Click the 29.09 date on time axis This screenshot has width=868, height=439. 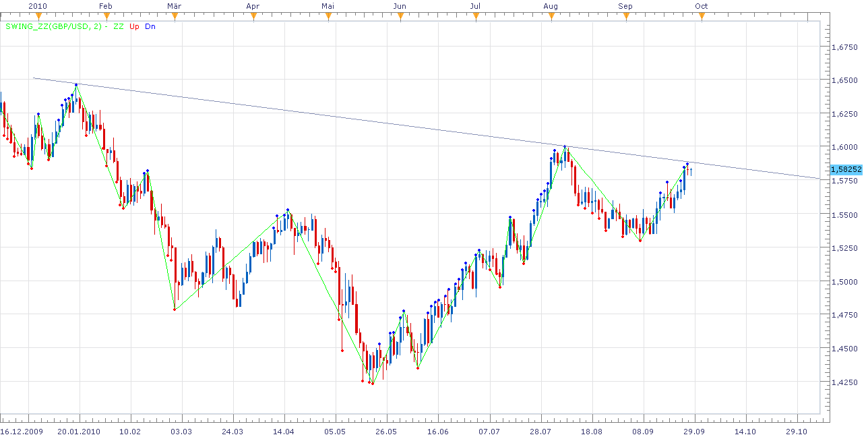coord(694,431)
